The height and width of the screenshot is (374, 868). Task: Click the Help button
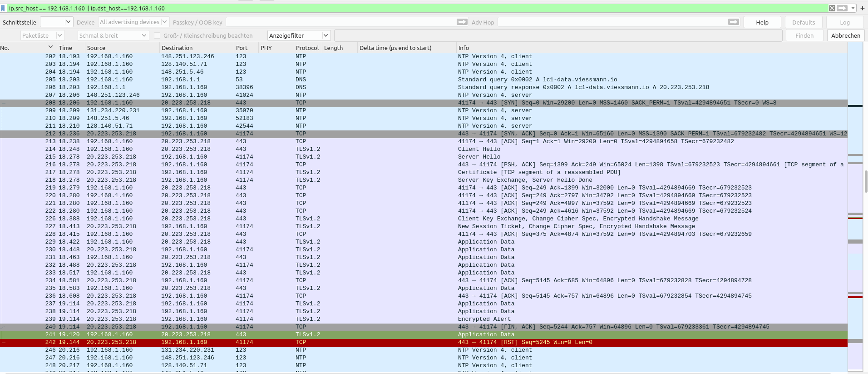pyautogui.click(x=762, y=22)
